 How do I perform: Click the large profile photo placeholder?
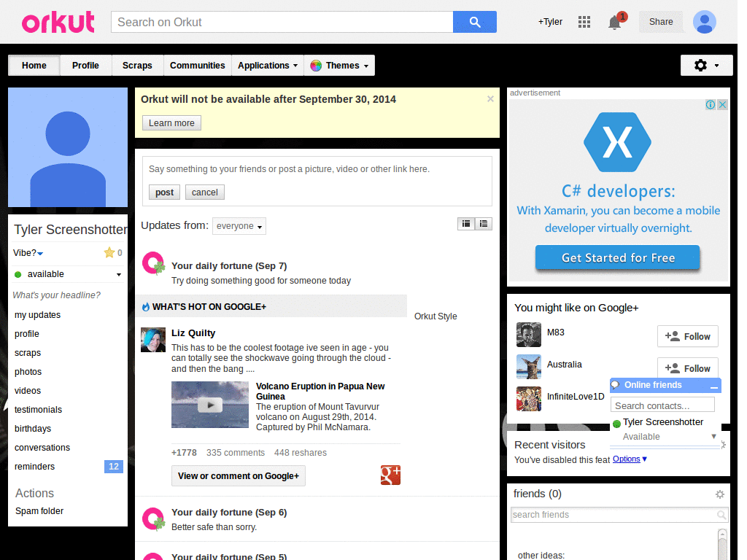tap(68, 147)
